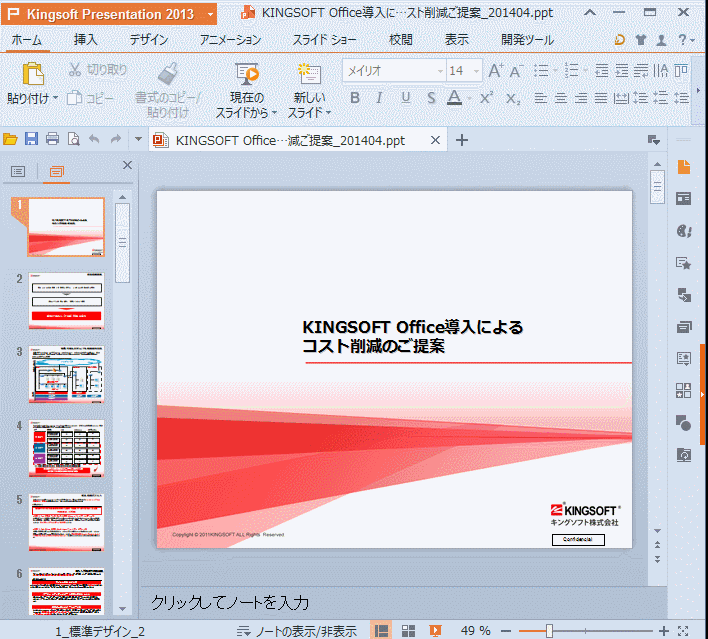Image resolution: width=708 pixels, height=639 pixels.
Task: Click the コピー copy button
Action: (90, 98)
